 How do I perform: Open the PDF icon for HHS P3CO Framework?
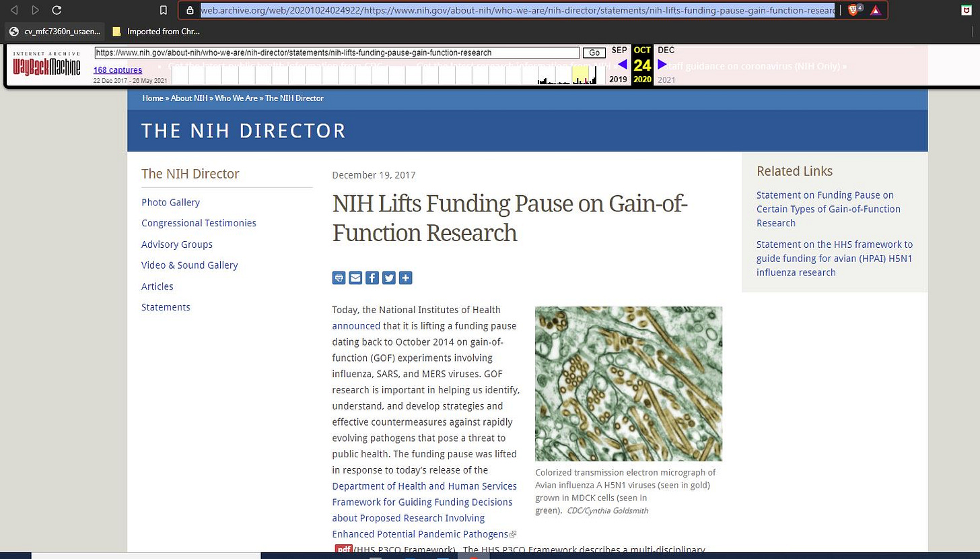[x=344, y=550]
